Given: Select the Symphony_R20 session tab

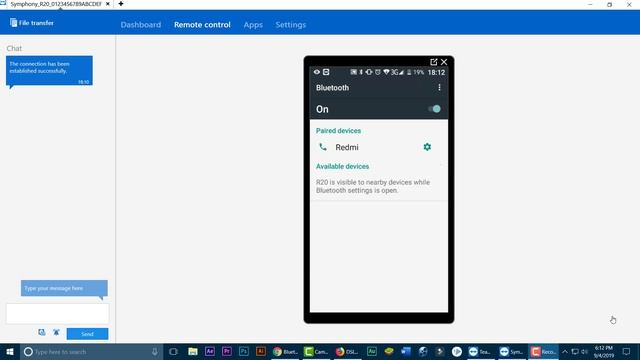Looking at the screenshot, I should coord(56,4).
